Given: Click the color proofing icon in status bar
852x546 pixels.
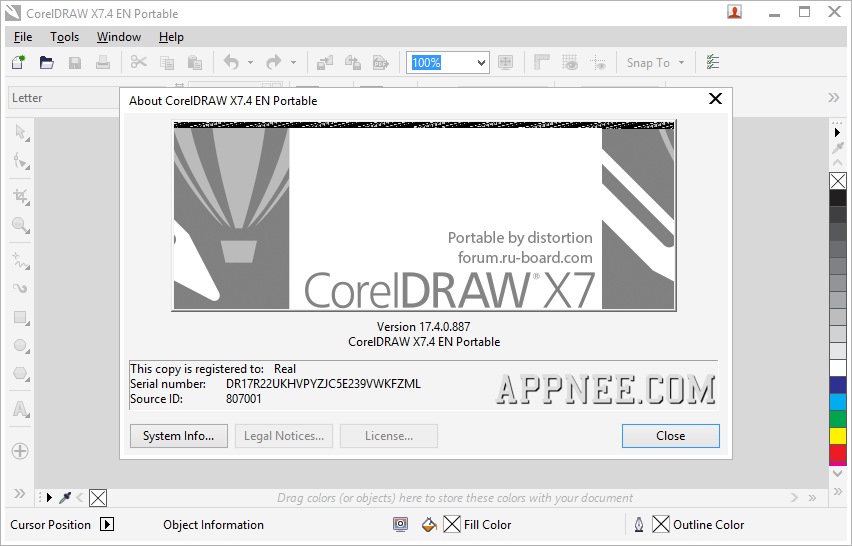Looking at the screenshot, I should click(x=400, y=524).
